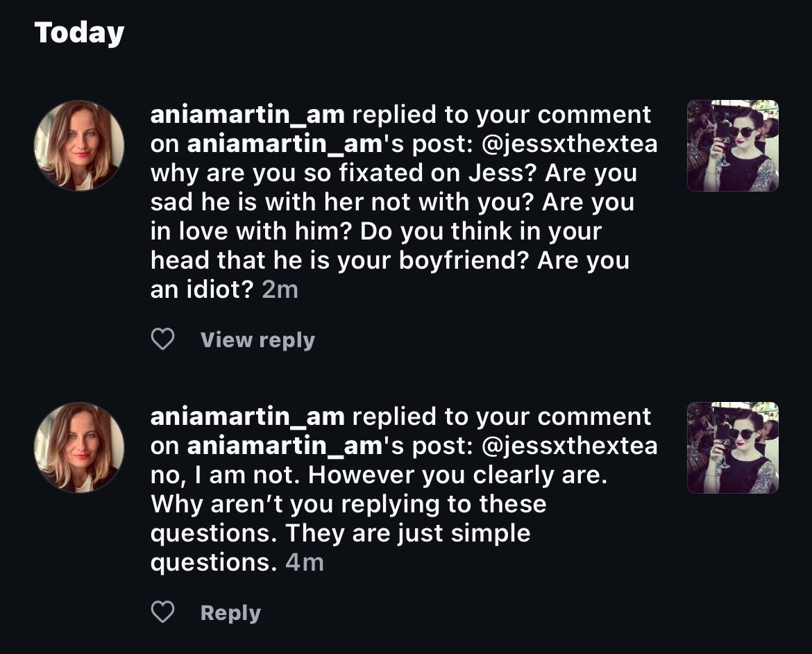This screenshot has width=812, height=654.
Task: Click View reply under the first notification
Action: (257, 340)
